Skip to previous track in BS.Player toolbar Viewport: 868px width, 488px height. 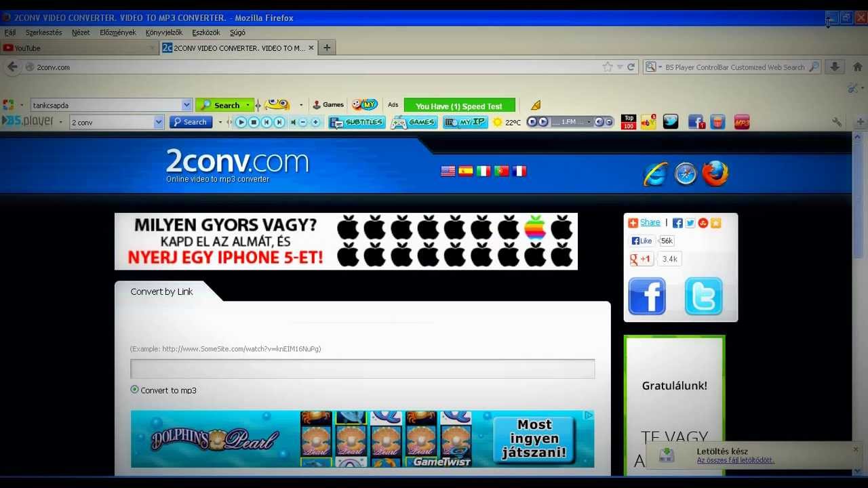pos(267,122)
